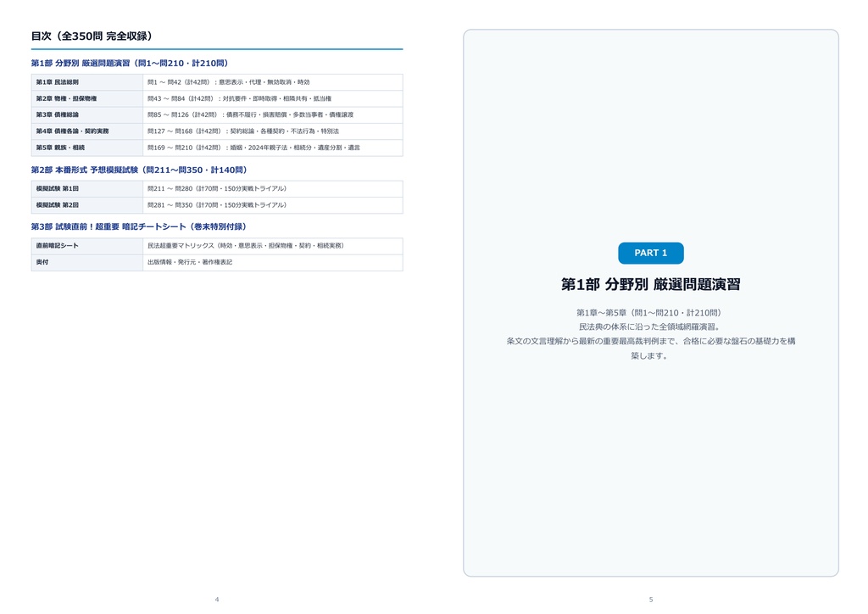Click the line "民法典の体系に沿った全領域網羅演習。"
Screen dimensions: 868x614
tap(650, 327)
